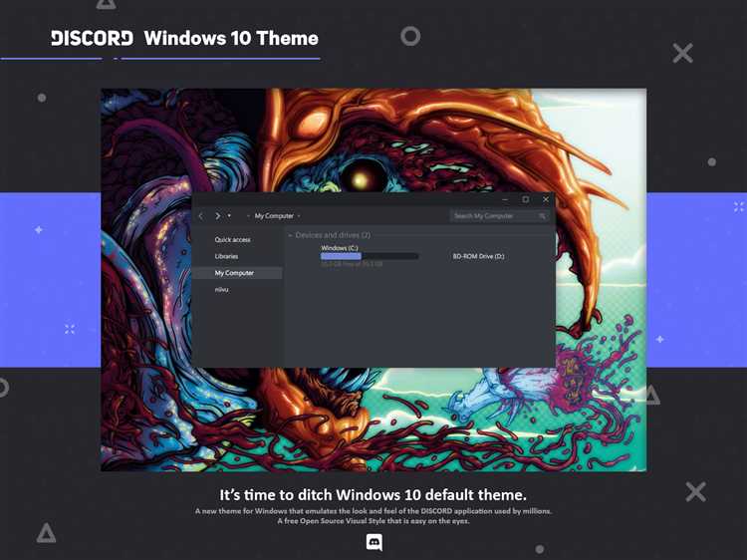Select My Computer in the sidebar

(238, 273)
